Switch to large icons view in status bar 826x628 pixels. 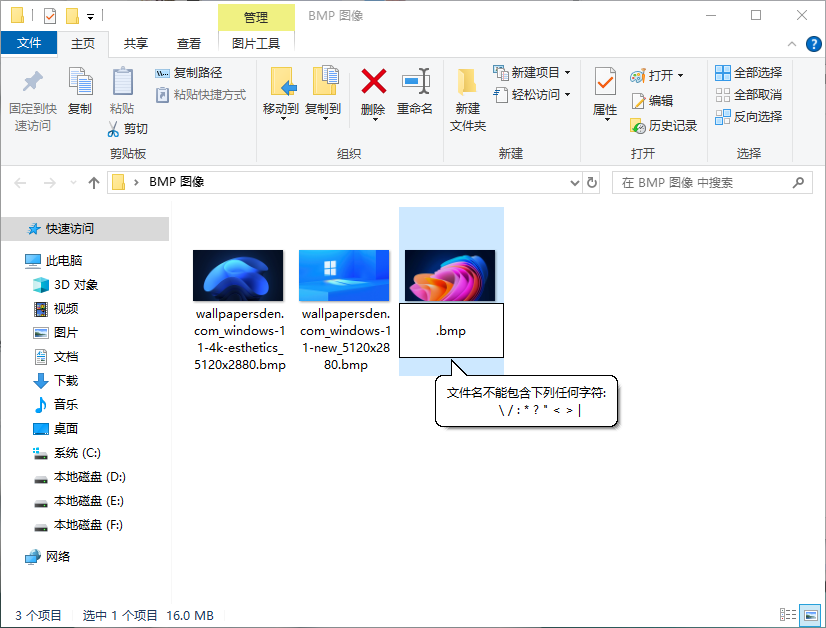[810, 615]
